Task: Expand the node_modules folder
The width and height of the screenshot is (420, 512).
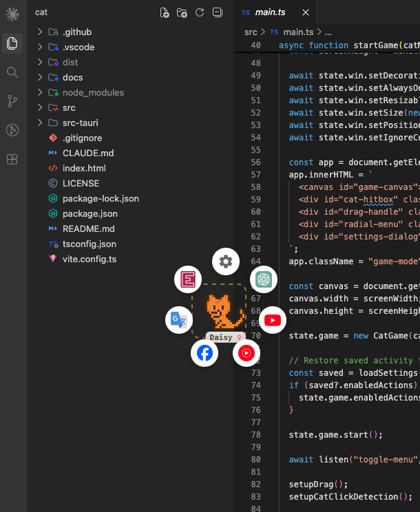Action: tap(131, 92)
